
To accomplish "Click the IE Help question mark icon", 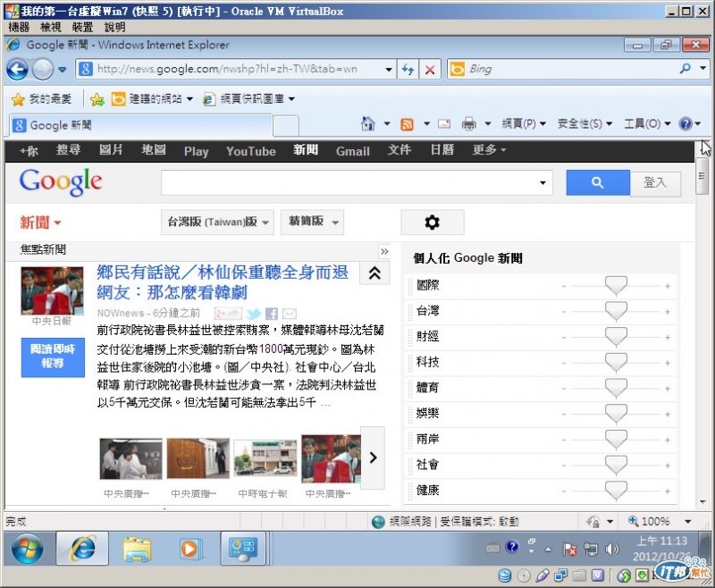I will point(686,123).
